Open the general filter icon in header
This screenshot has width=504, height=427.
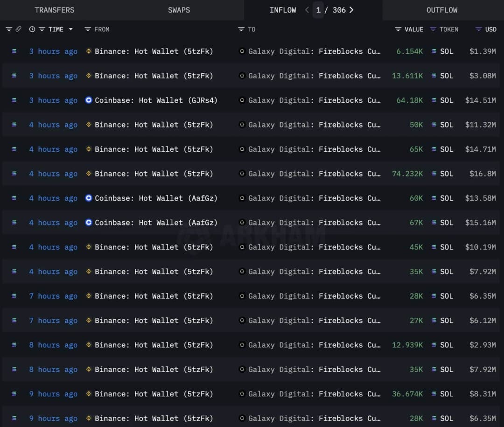[x=9, y=29]
